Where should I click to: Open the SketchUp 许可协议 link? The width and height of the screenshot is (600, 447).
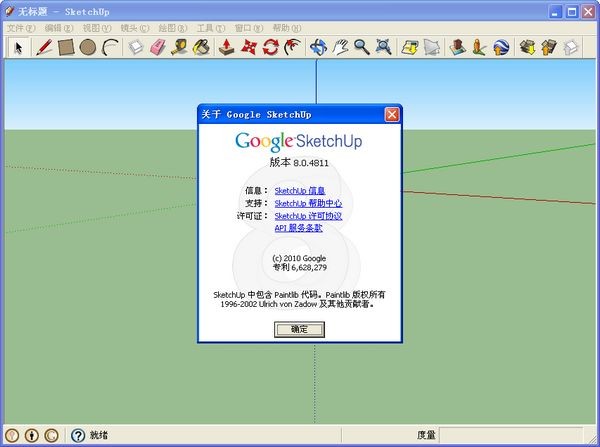308,216
